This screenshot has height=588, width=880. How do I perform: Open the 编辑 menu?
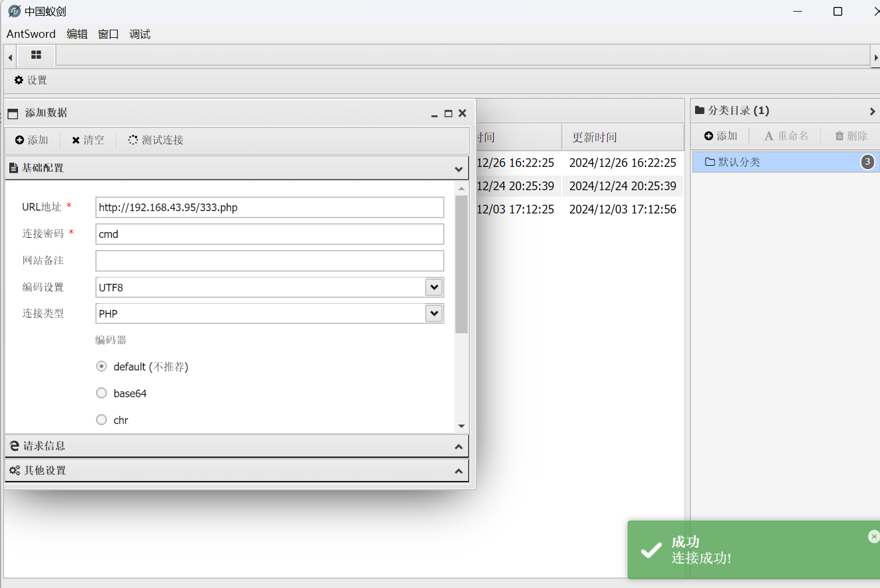(x=77, y=34)
